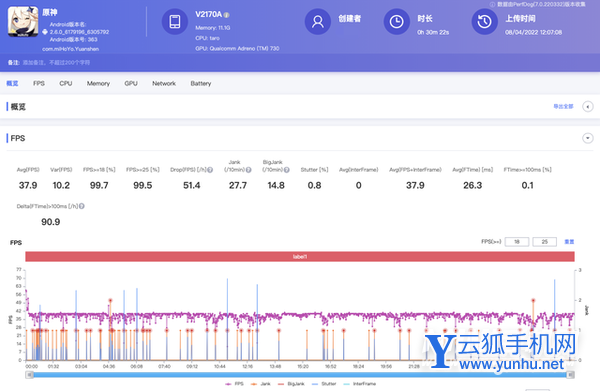Click the Delta(FTime) value 90.9
This screenshot has height=391, width=600.
click(51, 222)
